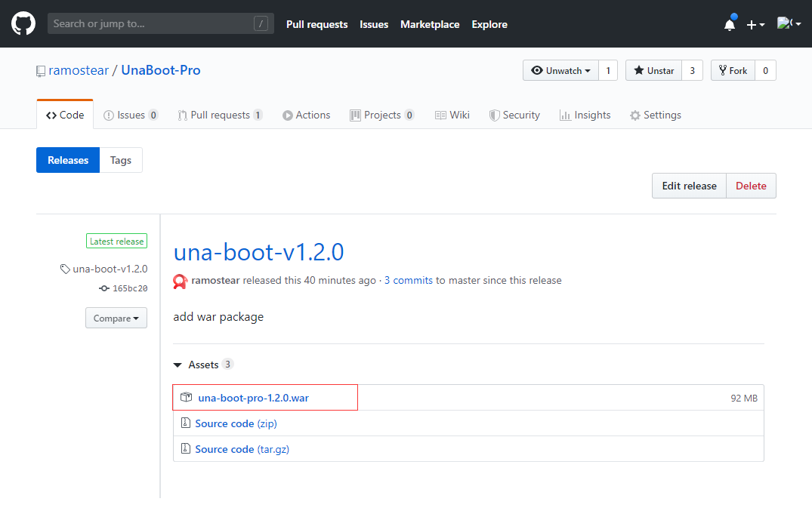The image size is (812, 517).
Task: Click the commit hash 165bc20
Action: click(x=130, y=288)
